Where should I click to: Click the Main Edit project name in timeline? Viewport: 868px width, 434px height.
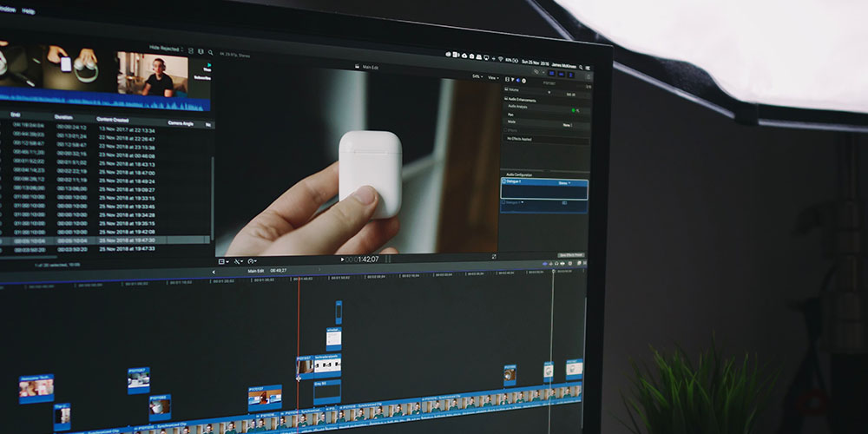(x=255, y=270)
